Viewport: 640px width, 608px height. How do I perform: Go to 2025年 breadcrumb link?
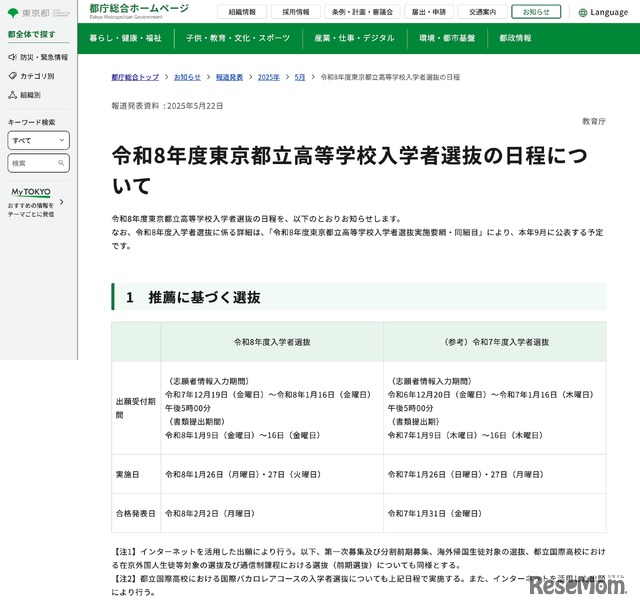269,77
